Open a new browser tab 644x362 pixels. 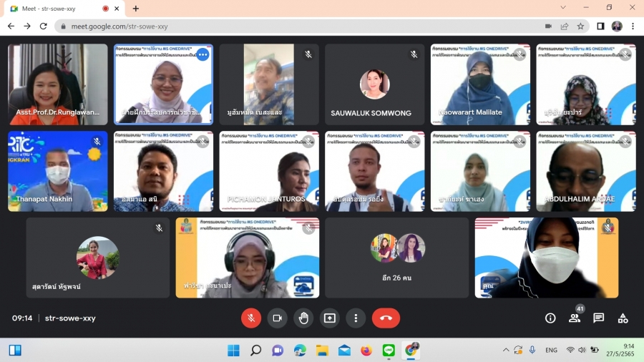coord(136,9)
